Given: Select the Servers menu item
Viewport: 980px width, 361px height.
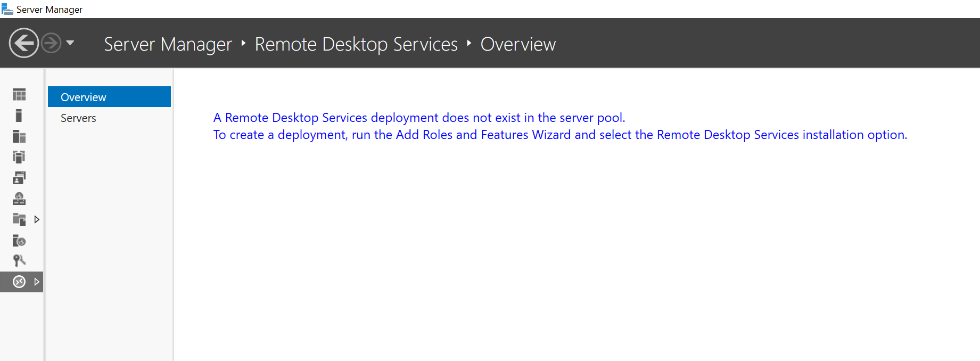Looking at the screenshot, I should pyautogui.click(x=109, y=118).
